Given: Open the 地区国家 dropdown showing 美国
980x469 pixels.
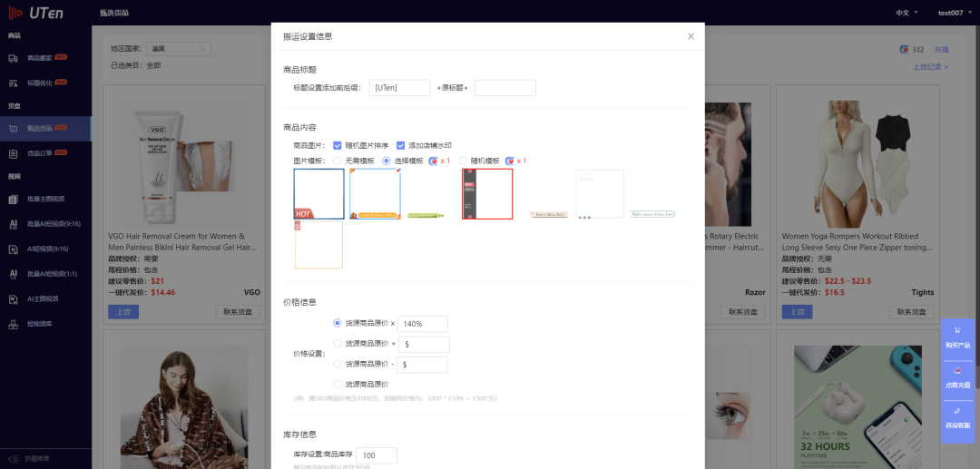Looking at the screenshot, I should coord(179,49).
